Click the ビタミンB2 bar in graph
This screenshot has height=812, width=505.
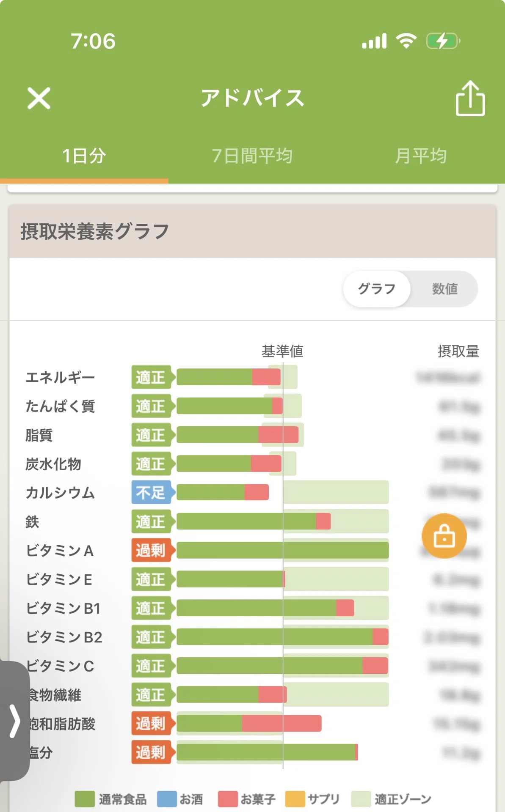coord(282,637)
